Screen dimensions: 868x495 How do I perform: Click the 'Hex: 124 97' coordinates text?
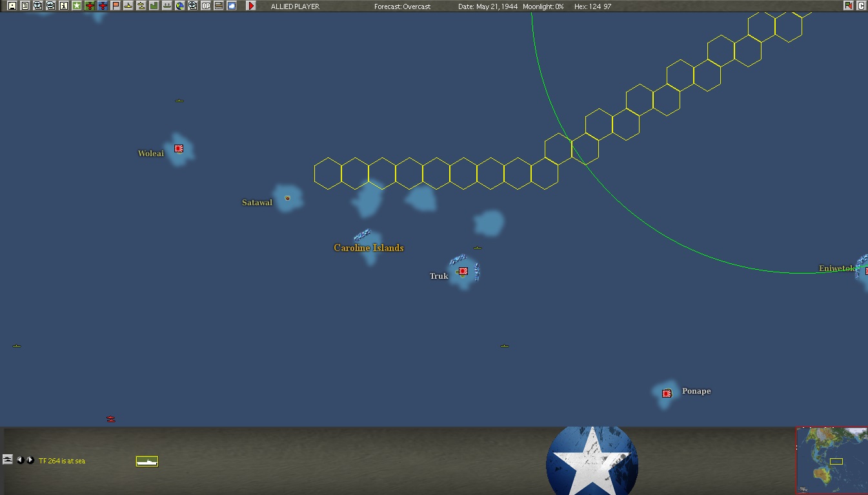(x=592, y=6)
